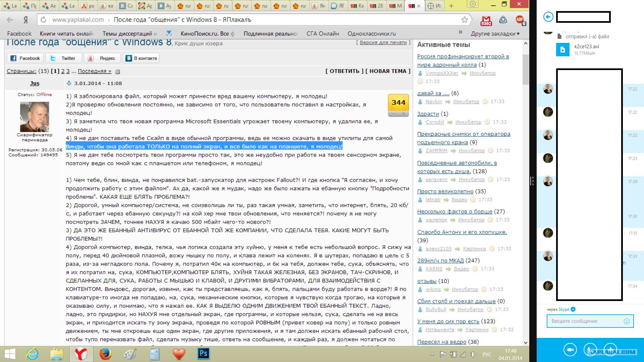Viewport: 644px width, 362px height.
Task: Vote down the post with minus button
Action: (393, 114)
